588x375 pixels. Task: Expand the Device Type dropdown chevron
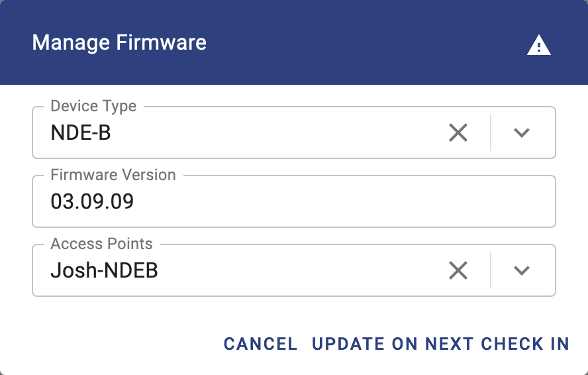(x=522, y=133)
